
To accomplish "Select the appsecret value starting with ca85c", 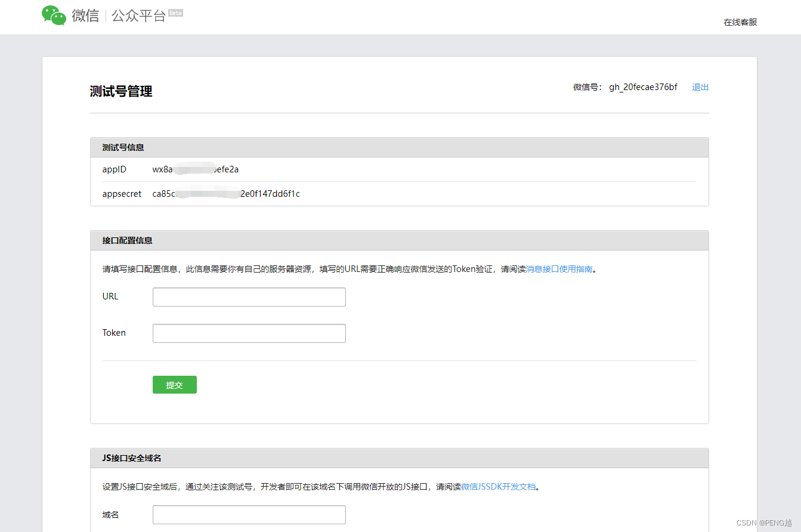I will coord(226,194).
